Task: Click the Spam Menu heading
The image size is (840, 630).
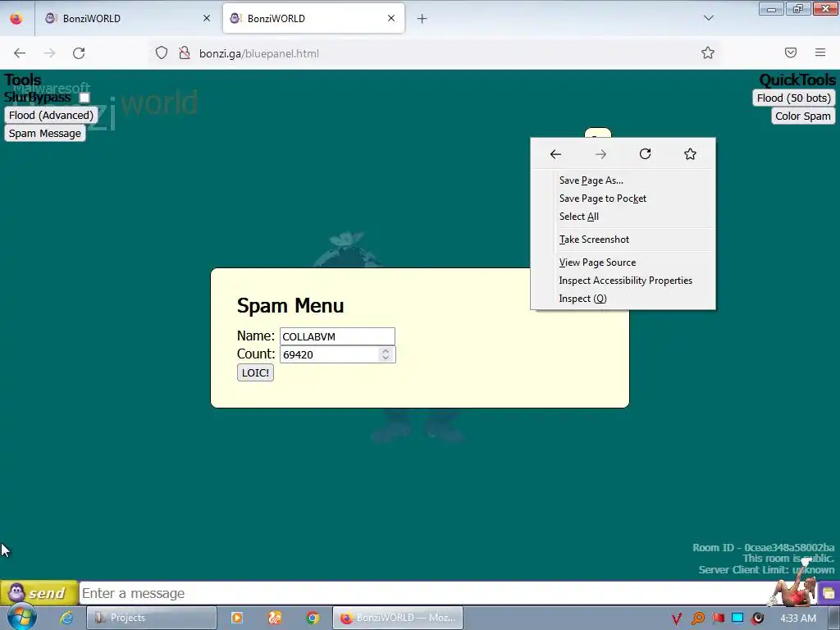Action: coord(290,305)
